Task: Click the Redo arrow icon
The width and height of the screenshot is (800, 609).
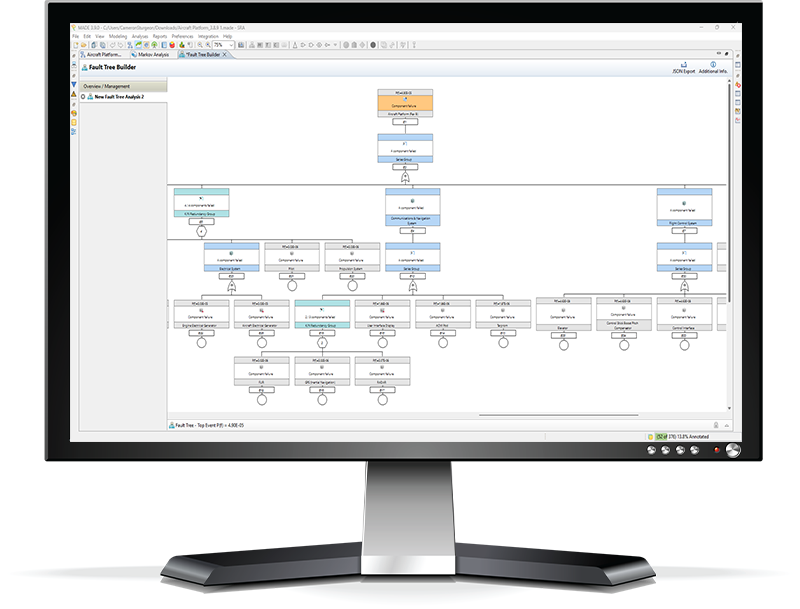Action: [120, 43]
